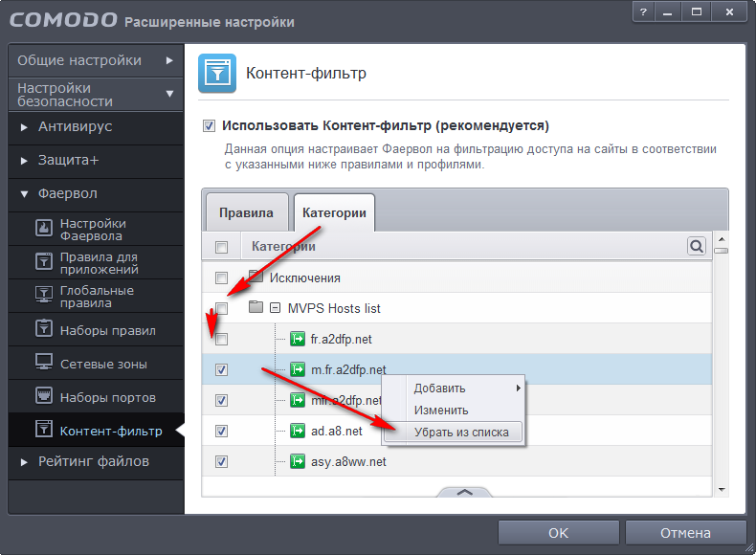This screenshot has width=756, height=555.
Task: Click the search magnifier in categories header
Action: coord(697,246)
